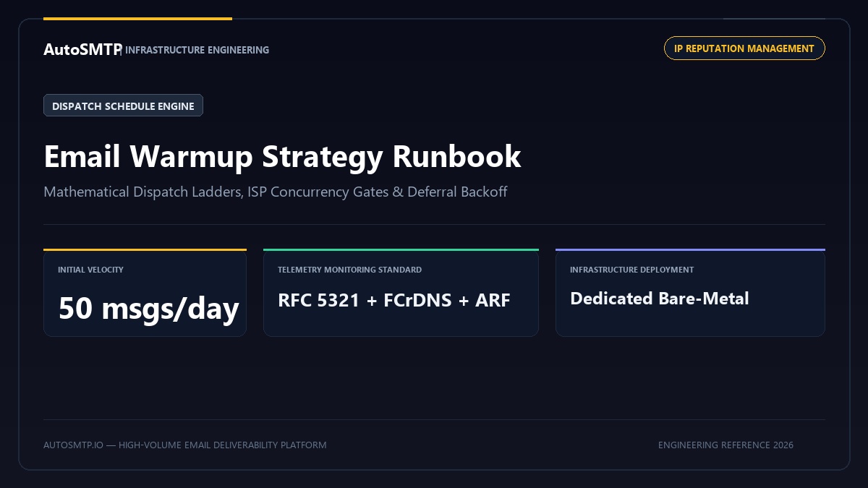Select the IP Reputation Management badge

click(x=744, y=48)
